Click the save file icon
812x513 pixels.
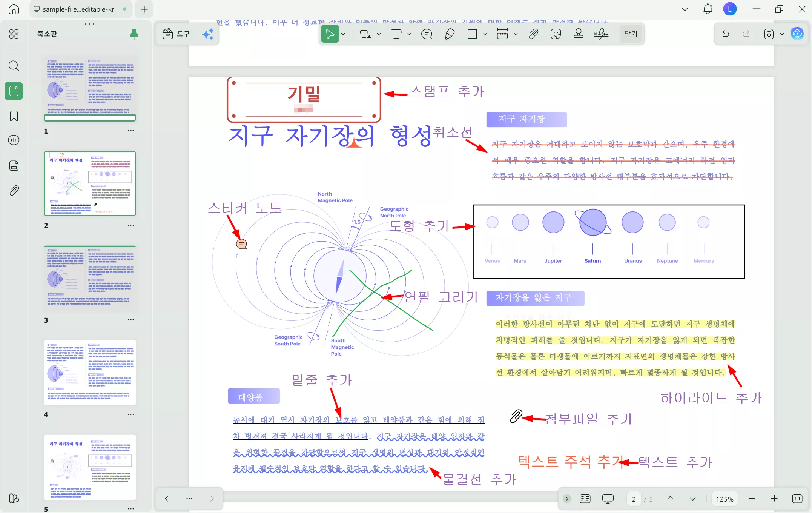[x=769, y=34]
